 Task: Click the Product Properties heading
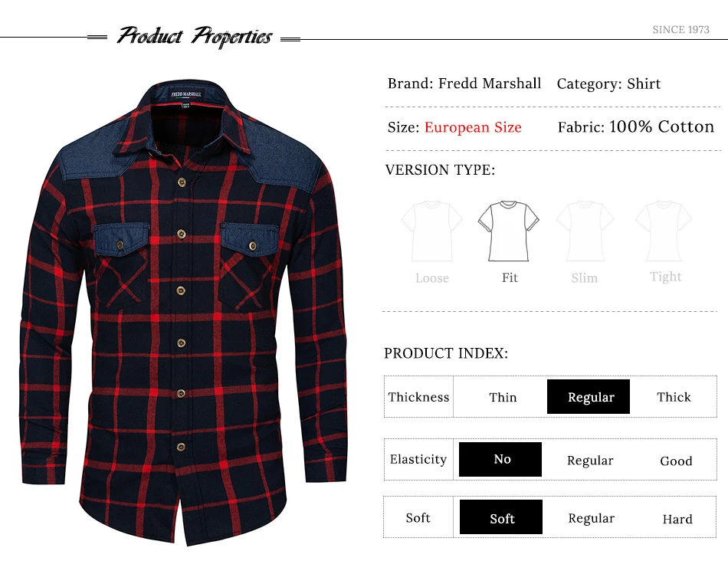[194, 36]
